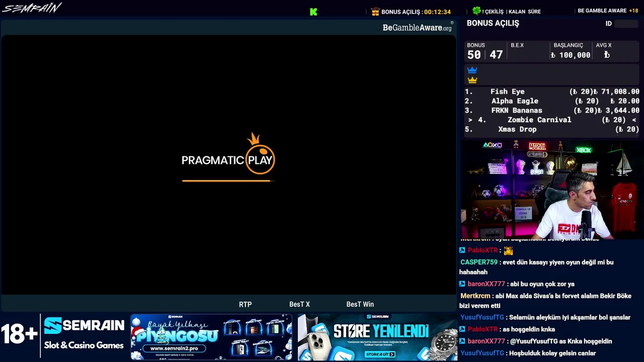Click the STORE'A GİT button
The width and height of the screenshot is (644, 362).
click(380, 354)
